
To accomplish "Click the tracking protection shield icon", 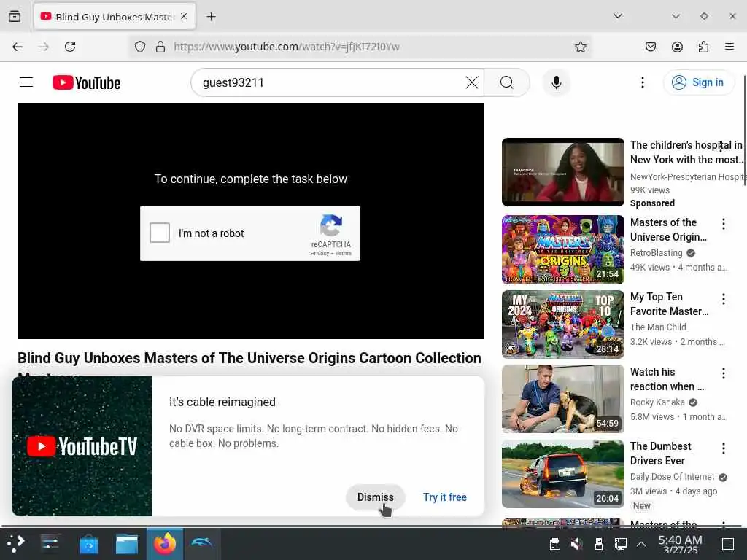I will [139, 47].
